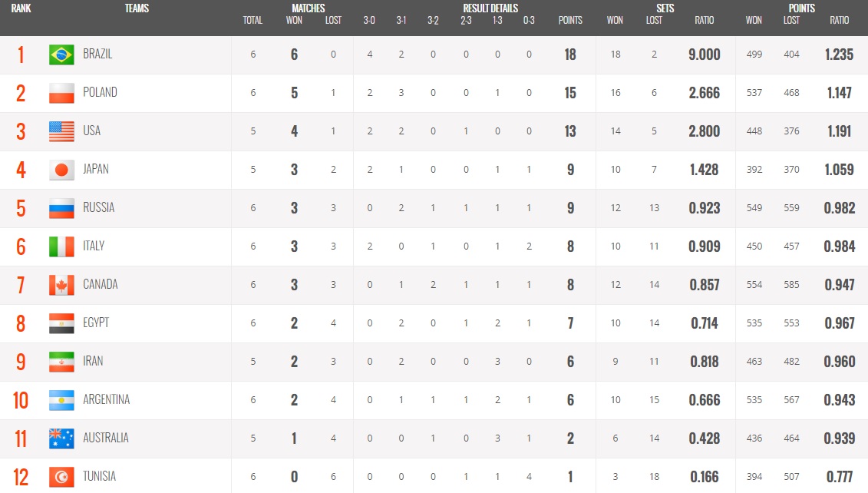Image resolution: width=868 pixels, height=493 pixels.
Task: Click the Japan flag icon
Action: coord(61,170)
